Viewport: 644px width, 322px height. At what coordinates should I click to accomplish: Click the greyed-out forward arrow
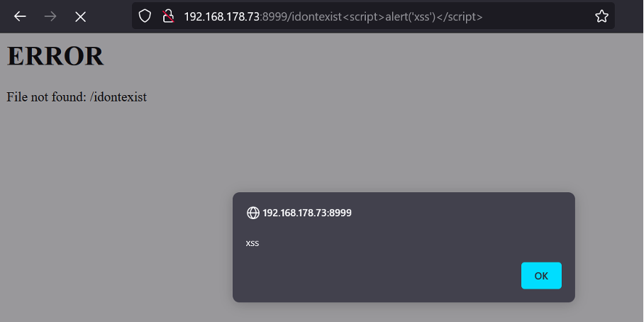coord(50,16)
